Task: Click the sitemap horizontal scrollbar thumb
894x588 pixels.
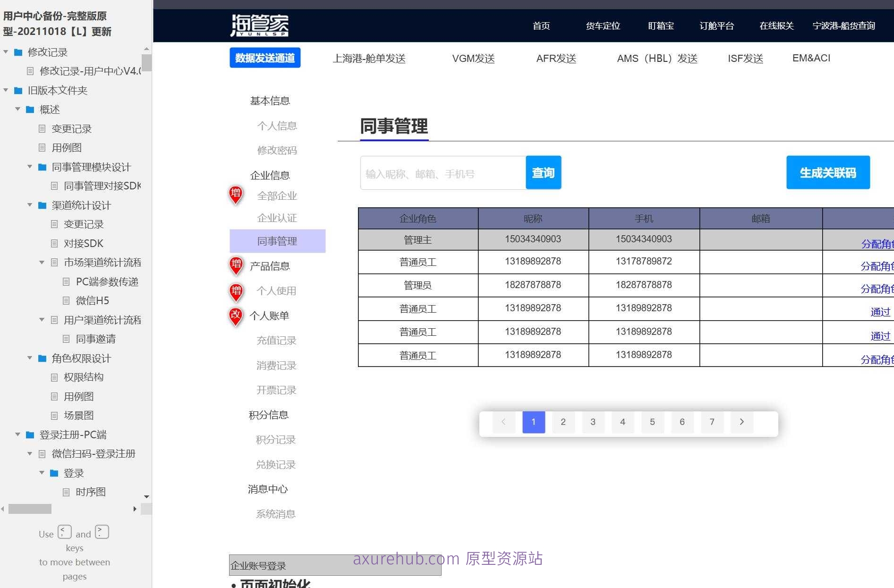Action: pos(30,509)
